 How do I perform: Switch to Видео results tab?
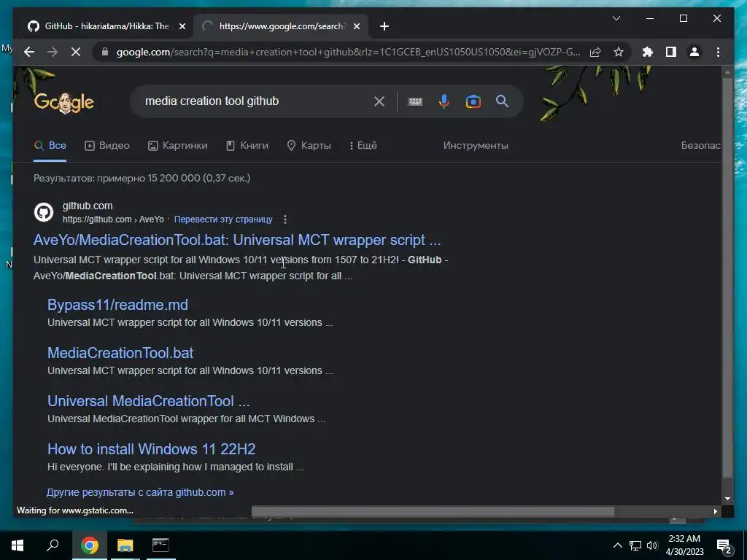click(107, 145)
